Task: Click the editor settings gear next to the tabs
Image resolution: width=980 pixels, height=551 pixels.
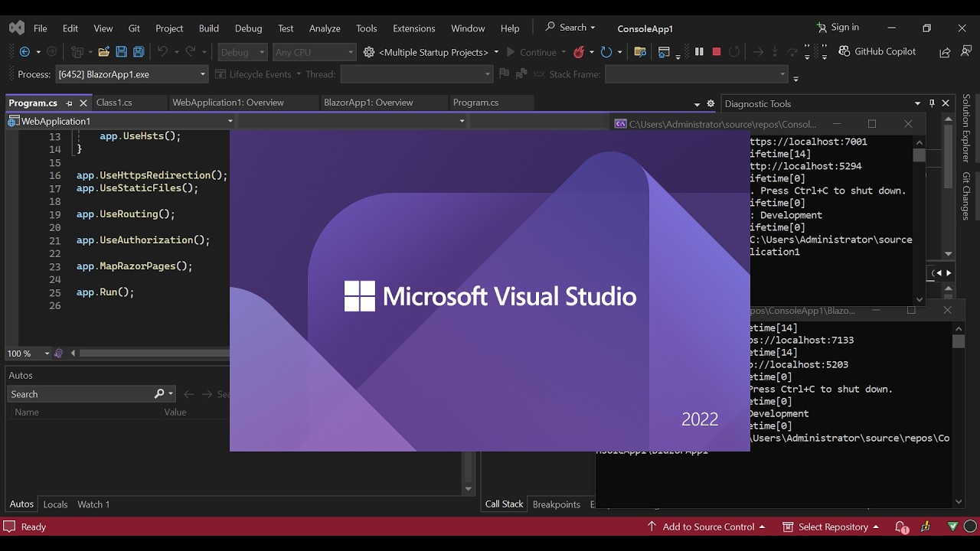Action: (710, 103)
